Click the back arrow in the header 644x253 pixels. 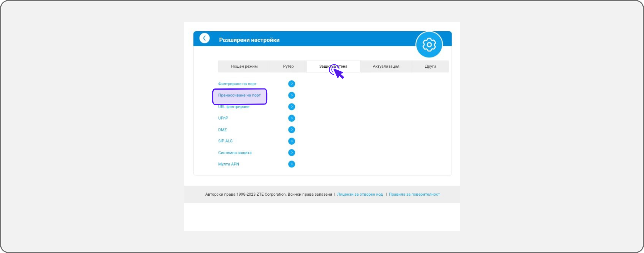click(x=204, y=38)
